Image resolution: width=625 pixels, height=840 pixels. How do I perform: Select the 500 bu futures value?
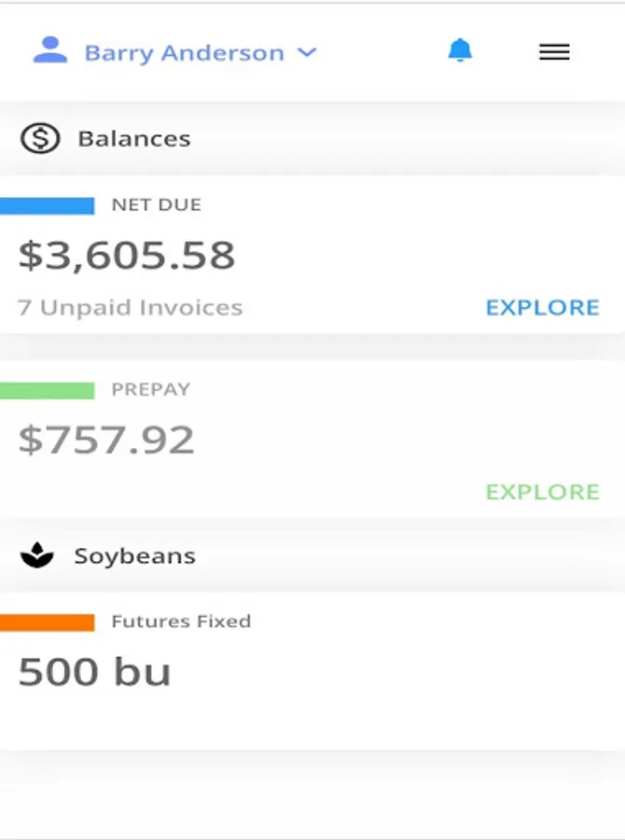(94, 671)
